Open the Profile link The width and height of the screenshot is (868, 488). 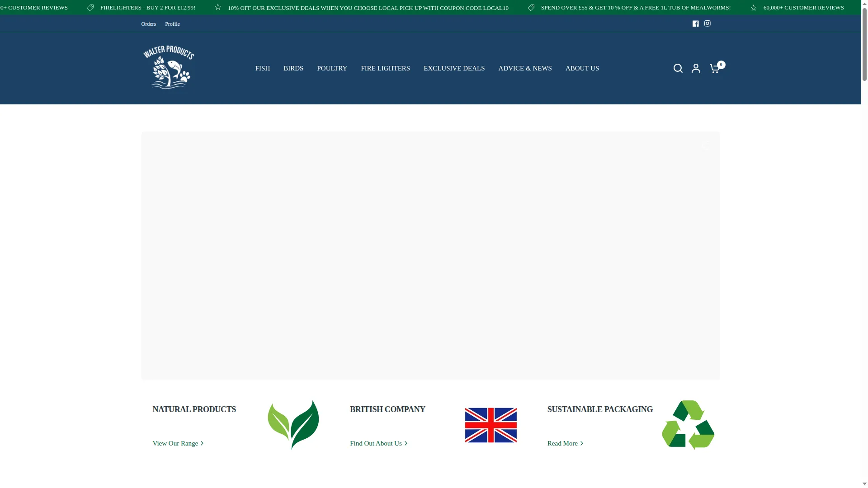tap(172, 24)
